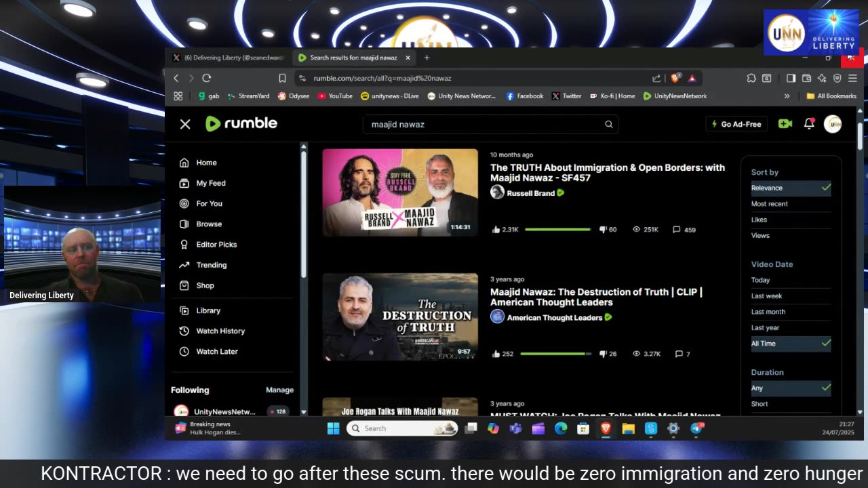868x488 pixels.
Task: Select Any duration filter
Action: tap(791, 388)
